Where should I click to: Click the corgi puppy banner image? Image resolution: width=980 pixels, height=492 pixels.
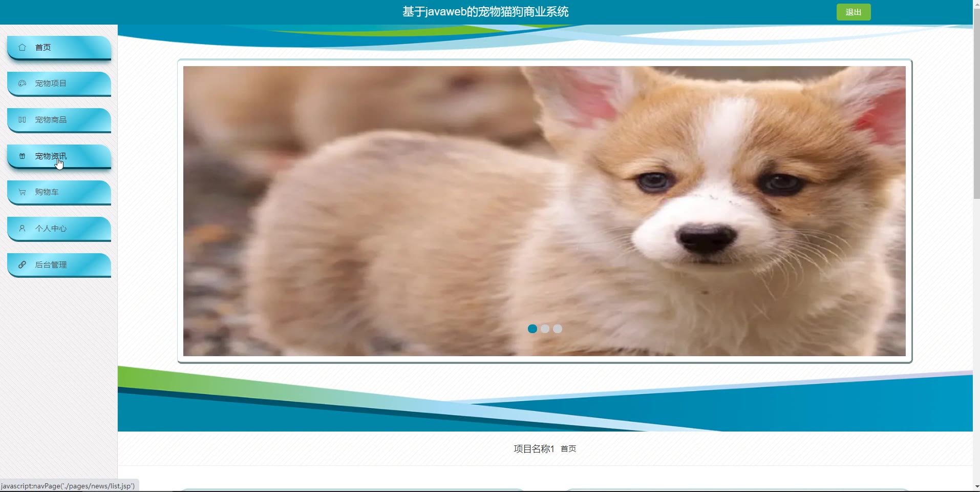click(x=544, y=211)
